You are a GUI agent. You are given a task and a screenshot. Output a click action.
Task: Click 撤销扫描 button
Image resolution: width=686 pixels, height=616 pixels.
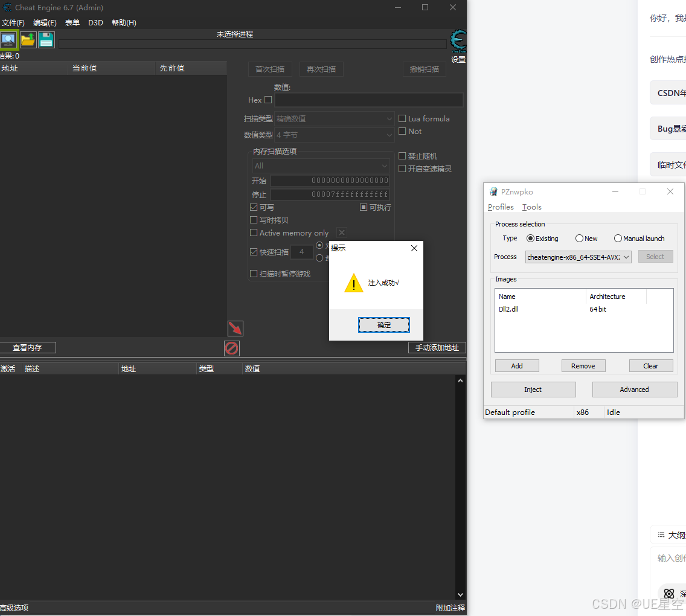click(425, 69)
